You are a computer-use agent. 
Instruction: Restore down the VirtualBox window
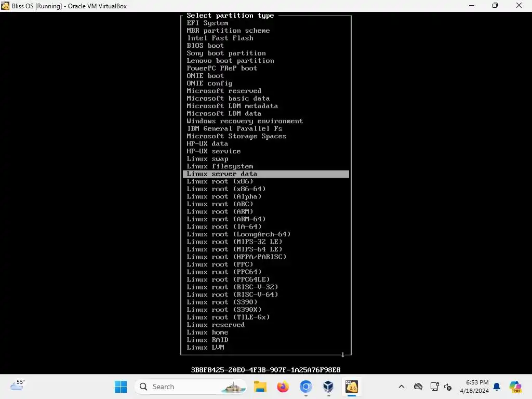pyautogui.click(x=495, y=5)
